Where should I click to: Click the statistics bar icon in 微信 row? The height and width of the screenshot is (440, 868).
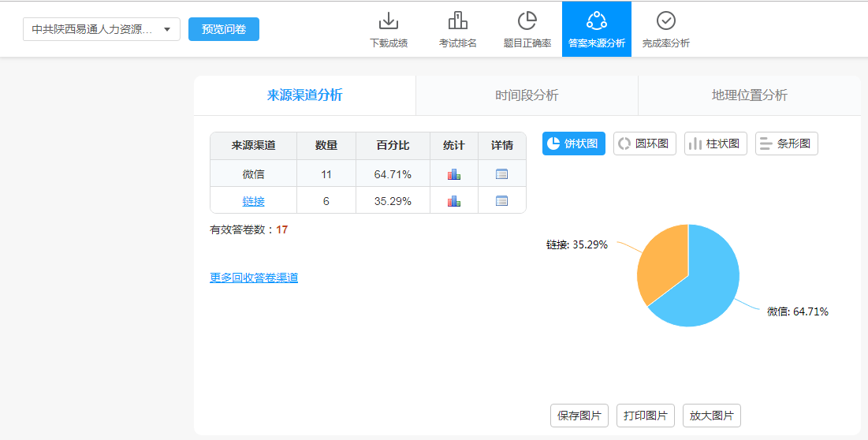[x=454, y=174]
